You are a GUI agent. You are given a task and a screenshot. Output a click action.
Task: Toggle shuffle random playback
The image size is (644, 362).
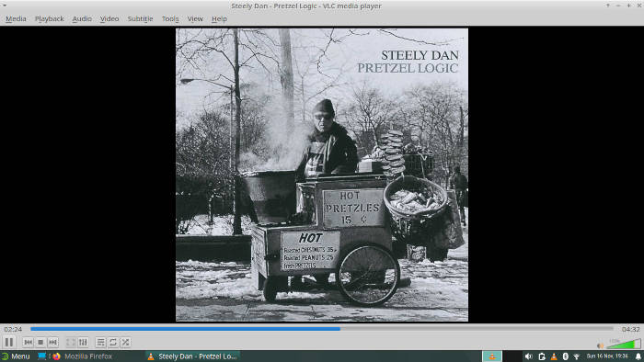(125, 343)
